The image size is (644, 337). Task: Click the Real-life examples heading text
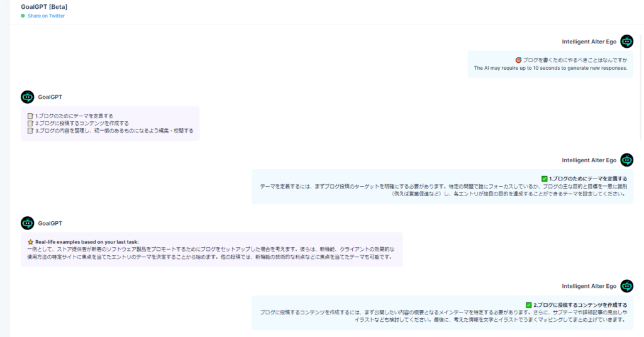click(x=87, y=241)
